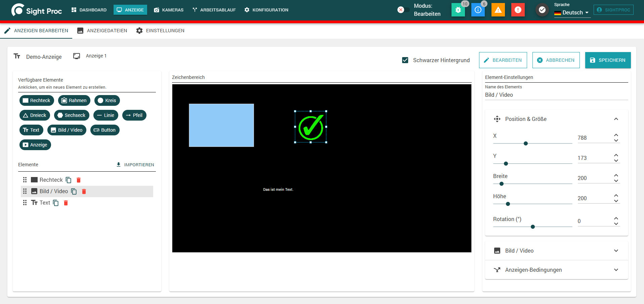Duplicate the Text element
Viewport: 644px width, 304px height.
click(x=56, y=203)
